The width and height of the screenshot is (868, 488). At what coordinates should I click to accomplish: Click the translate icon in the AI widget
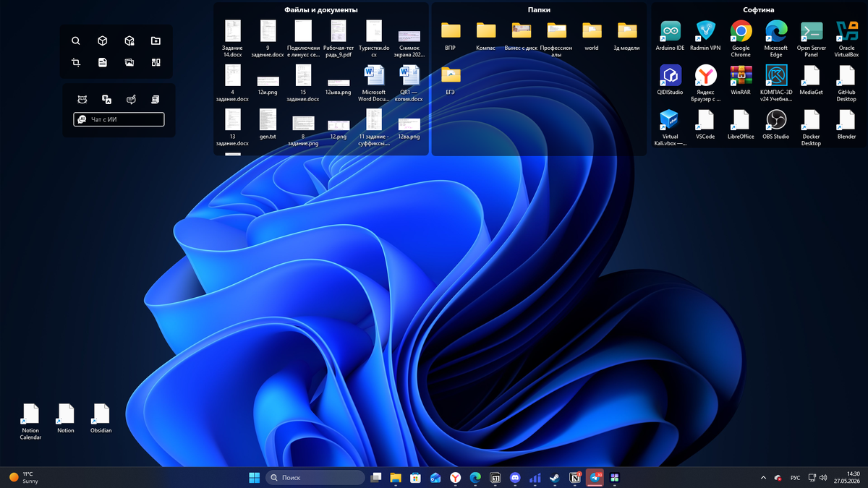pos(106,99)
